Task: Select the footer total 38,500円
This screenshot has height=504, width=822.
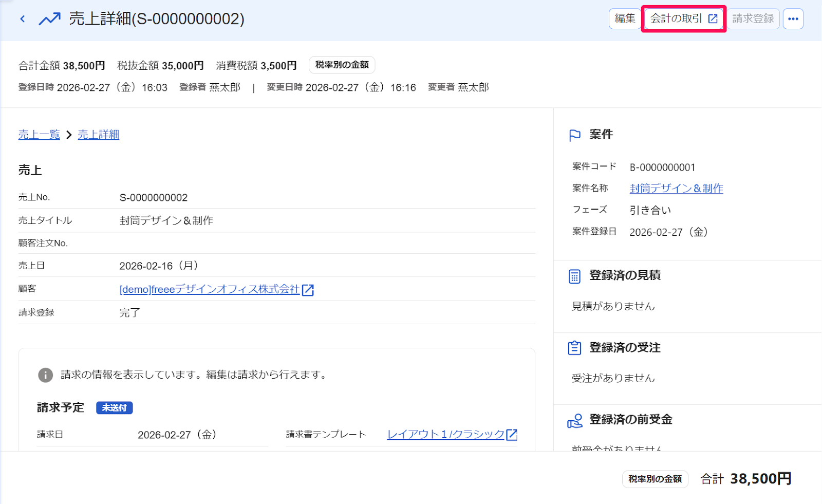Action: [761, 479]
